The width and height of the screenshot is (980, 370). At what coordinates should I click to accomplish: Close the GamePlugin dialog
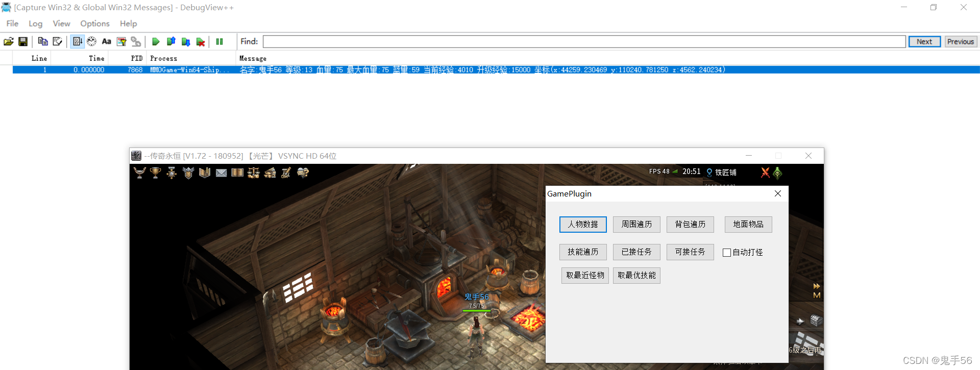778,193
